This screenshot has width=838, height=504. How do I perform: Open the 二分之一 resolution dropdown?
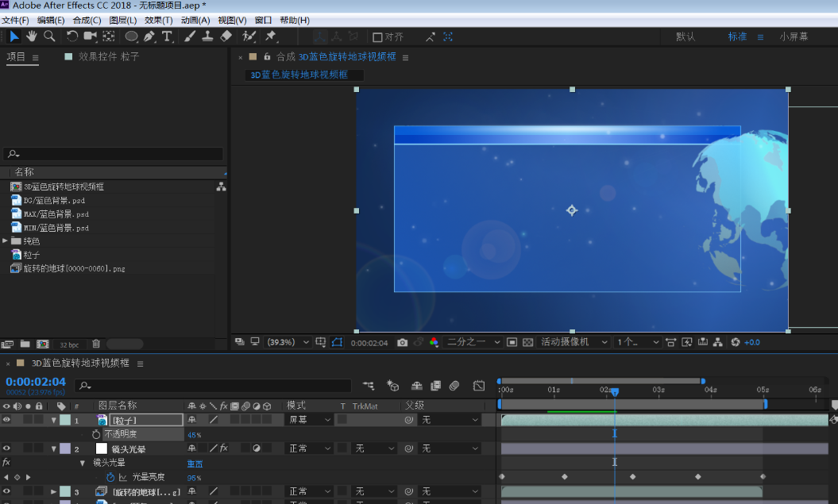click(x=473, y=342)
